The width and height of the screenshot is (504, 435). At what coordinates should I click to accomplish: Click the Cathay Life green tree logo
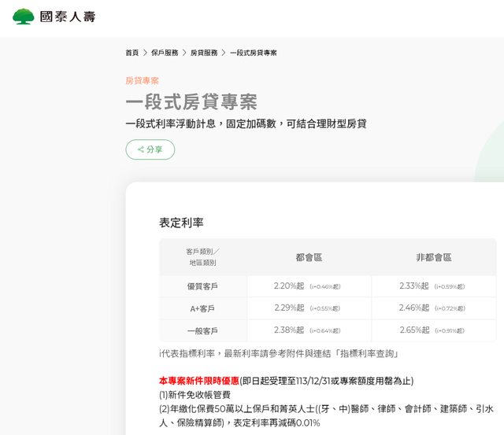24,16
